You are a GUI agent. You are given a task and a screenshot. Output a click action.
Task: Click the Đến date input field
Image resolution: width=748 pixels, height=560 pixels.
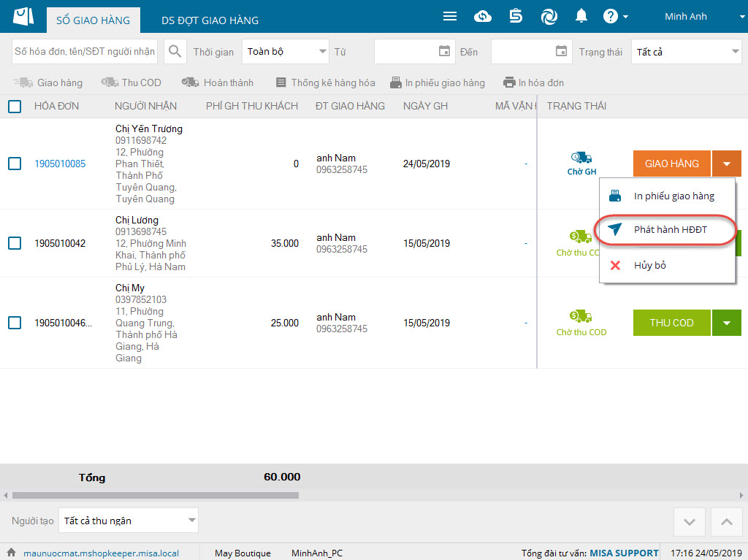(x=532, y=52)
